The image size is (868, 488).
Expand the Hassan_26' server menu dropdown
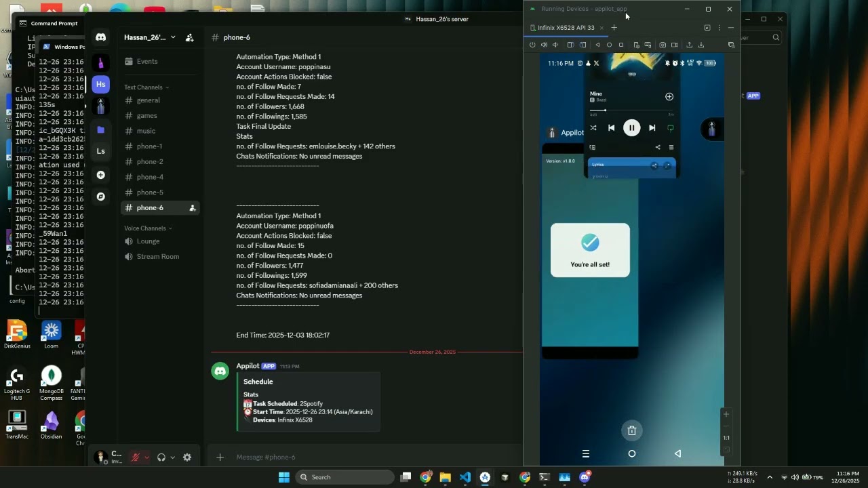point(173,37)
